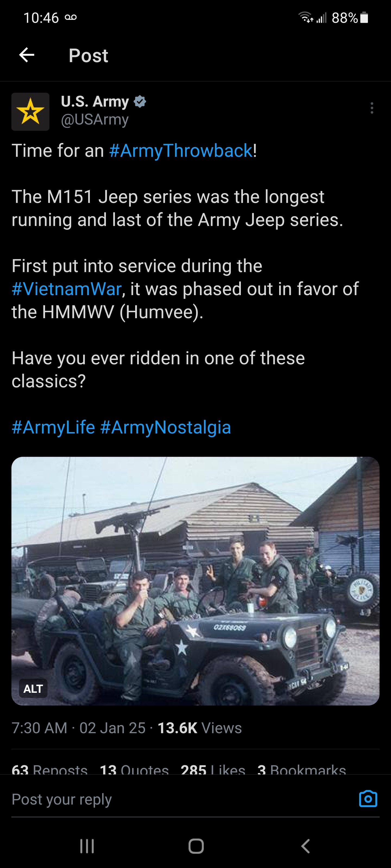
Task: Tap the Post your reply field
Action: pyautogui.click(x=169, y=799)
